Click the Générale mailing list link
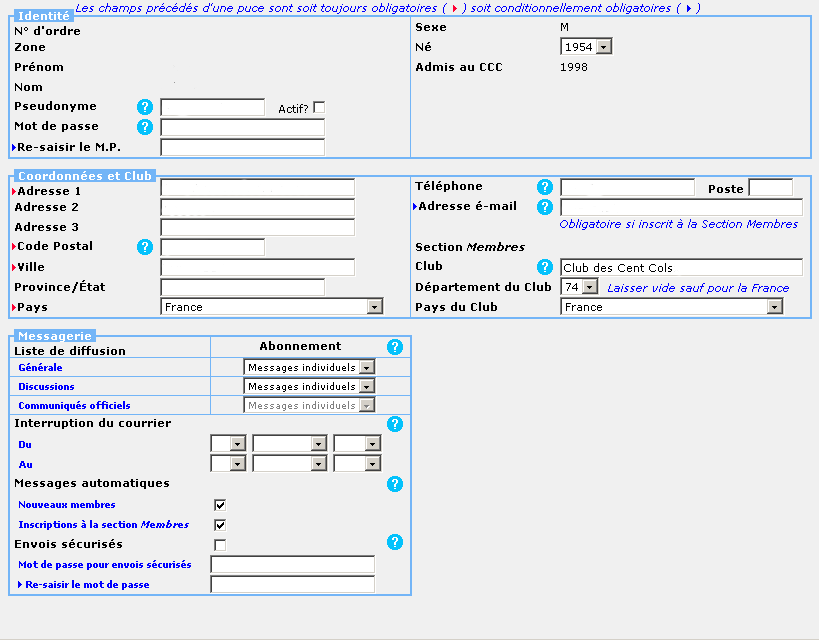The width and height of the screenshot is (819, 640). point(40,368)
